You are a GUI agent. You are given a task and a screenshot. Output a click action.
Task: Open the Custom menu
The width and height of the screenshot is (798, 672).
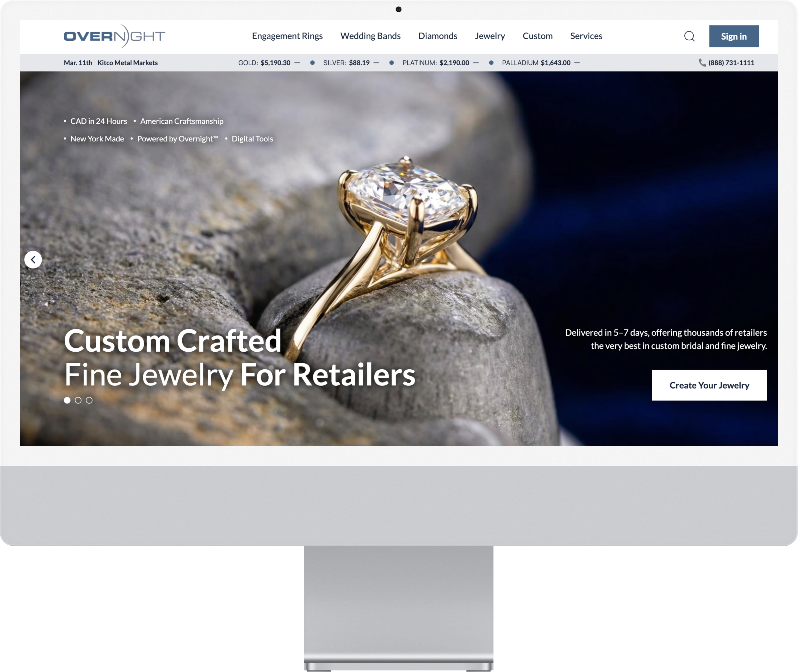pos(537,36)
